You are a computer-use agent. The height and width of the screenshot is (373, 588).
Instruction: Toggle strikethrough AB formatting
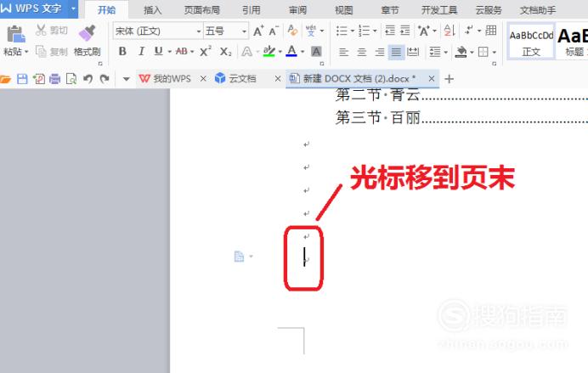tap(182, 51)
